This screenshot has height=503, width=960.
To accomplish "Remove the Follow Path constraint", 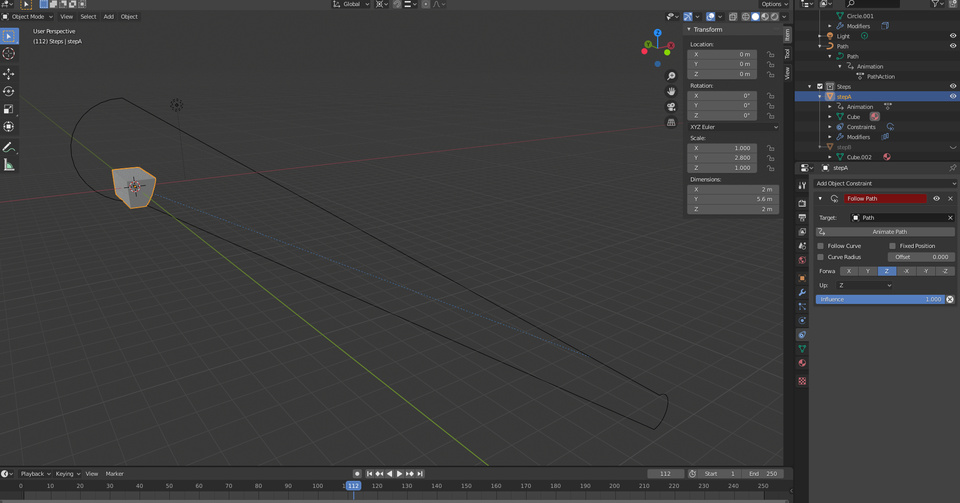I will [950, 198].
